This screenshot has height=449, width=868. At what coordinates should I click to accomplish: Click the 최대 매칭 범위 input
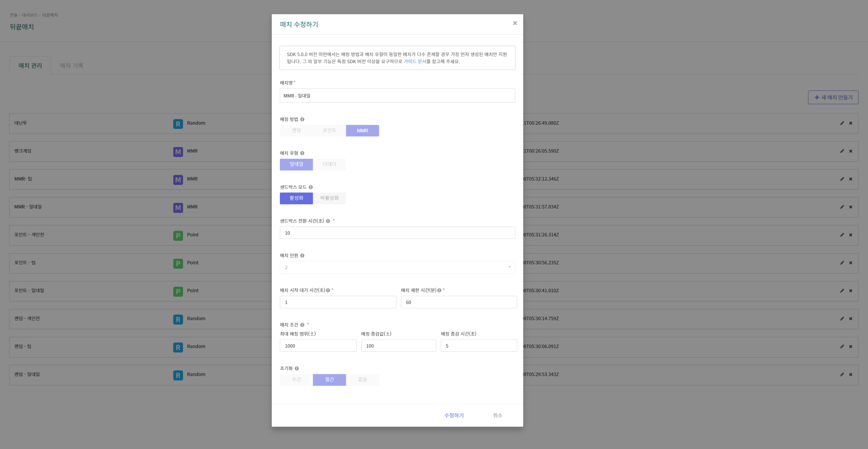coord(318,346)
